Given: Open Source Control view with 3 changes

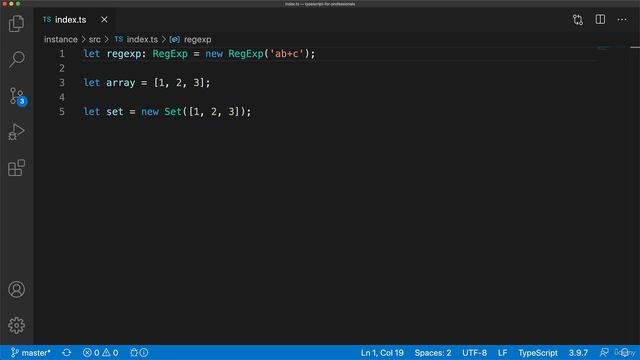Looking at the screenshot, I should coord(17,96).
